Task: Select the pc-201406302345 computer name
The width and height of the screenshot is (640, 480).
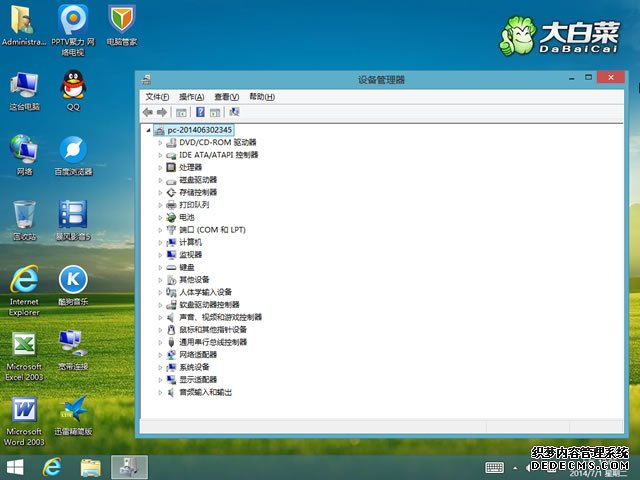Action: (x=200, y=130)
